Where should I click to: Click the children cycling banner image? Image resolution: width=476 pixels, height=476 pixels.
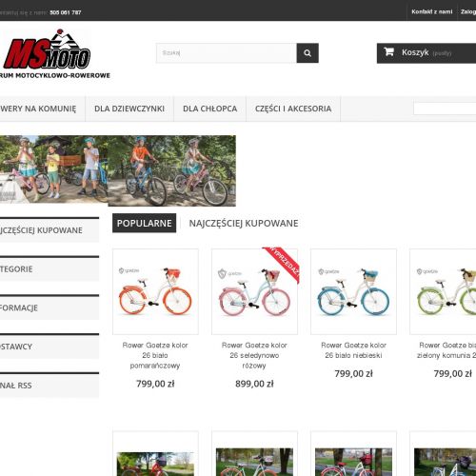tap(118, 170)
